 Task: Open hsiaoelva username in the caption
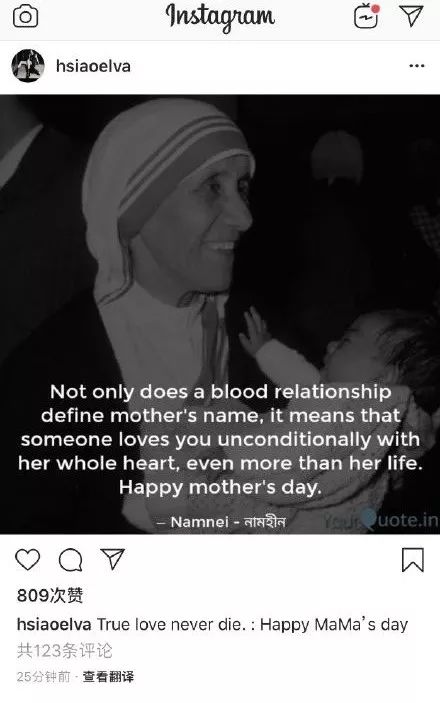point(54,624)
